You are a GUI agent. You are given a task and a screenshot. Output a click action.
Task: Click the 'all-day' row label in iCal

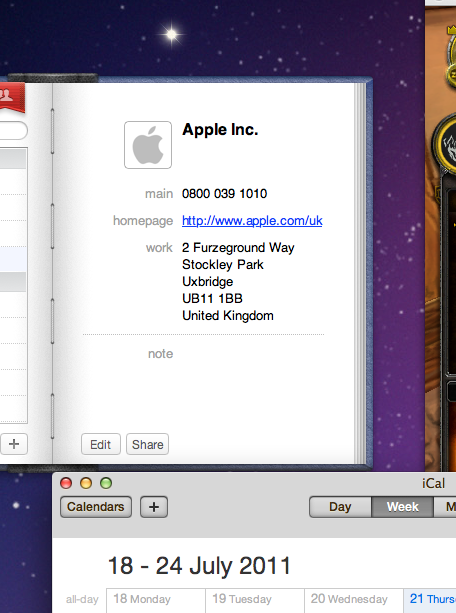(82, 600)
